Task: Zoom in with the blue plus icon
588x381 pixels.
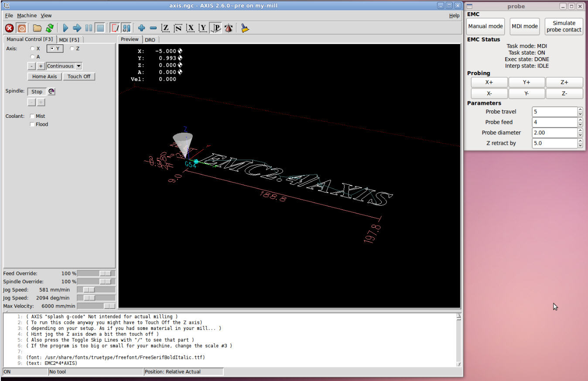Action: coord(141,28)
